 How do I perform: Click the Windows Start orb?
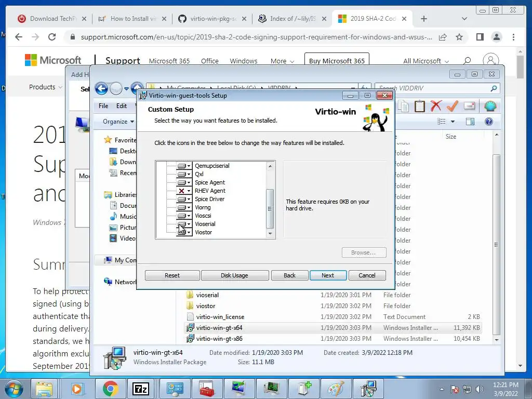14,389
